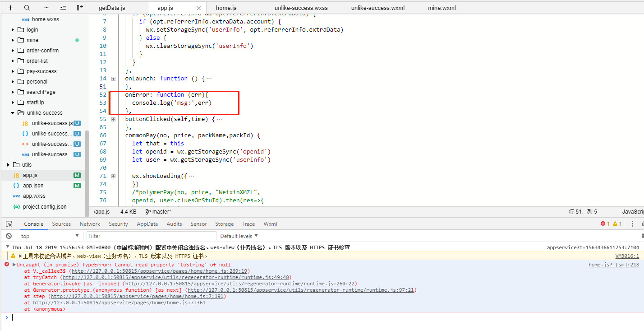Open the Default levels dropdown
The width and height of the screenshot is (644, 331).
click(239, 236)
